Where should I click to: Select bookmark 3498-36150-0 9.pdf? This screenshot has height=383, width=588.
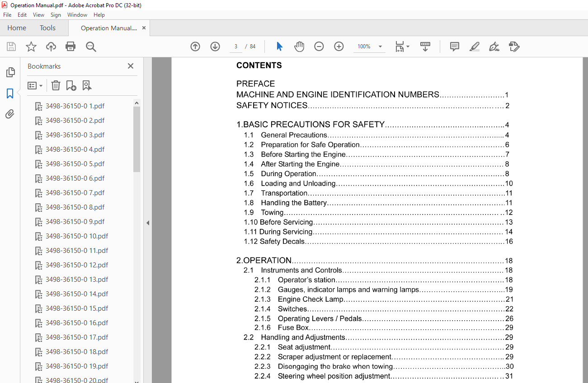pyautogui.click(x=75, y=222)
